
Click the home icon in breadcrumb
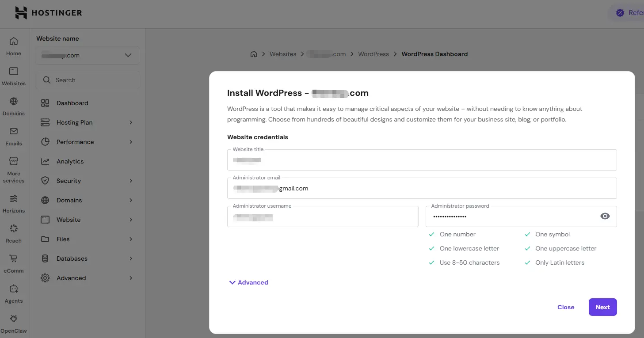[x=254, y=54]
